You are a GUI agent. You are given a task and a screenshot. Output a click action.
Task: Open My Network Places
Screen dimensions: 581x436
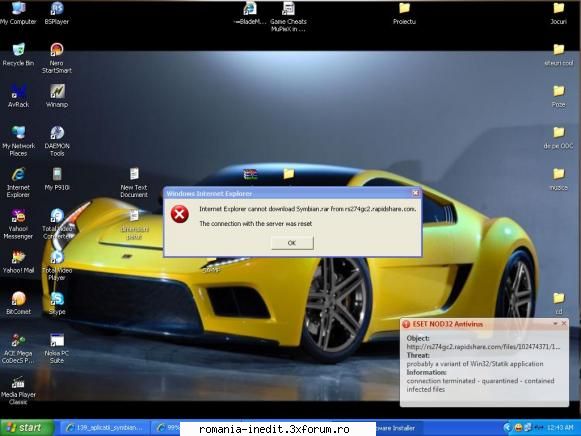tap(18, 142)
